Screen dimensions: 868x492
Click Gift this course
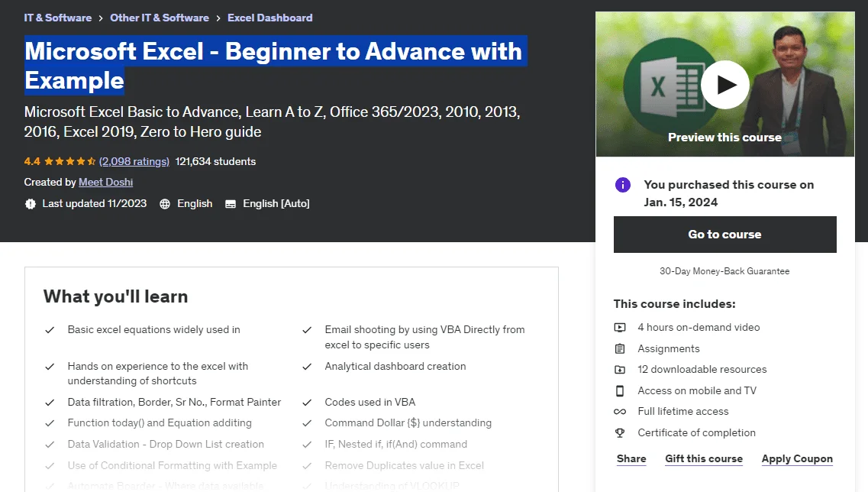[704, 458]
